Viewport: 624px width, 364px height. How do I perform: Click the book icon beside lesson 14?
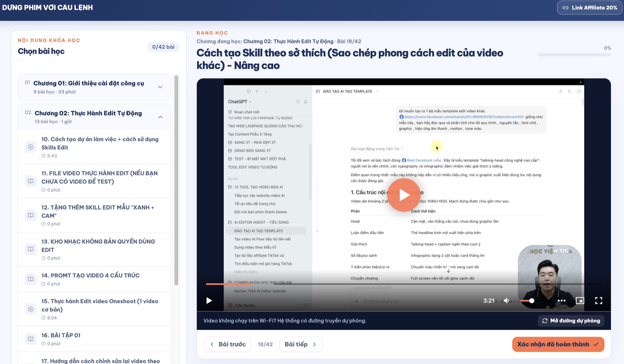click(31, 279)
